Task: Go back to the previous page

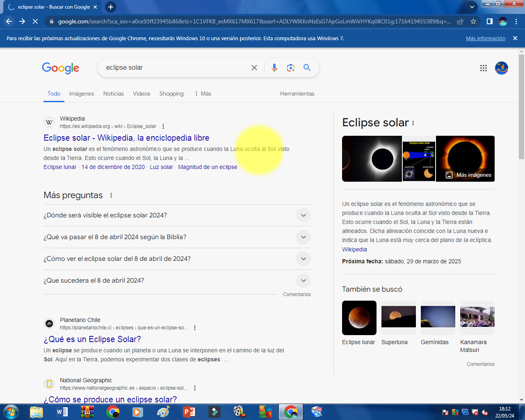Action: click(9, 21)
